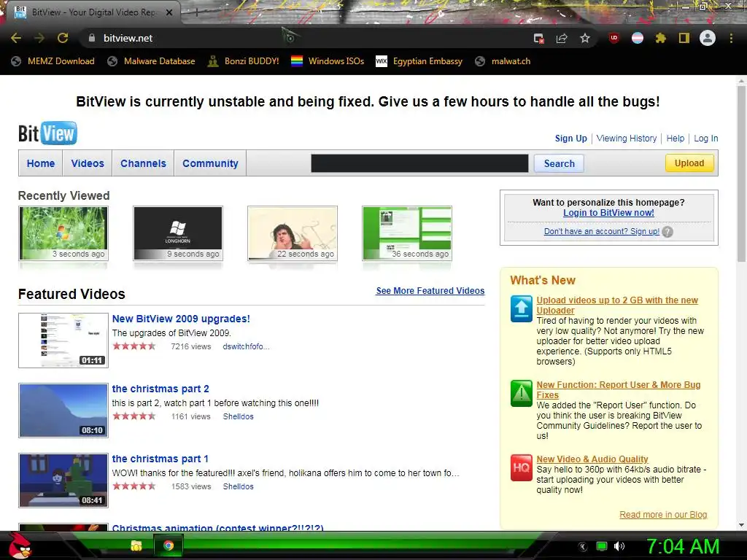Go to the Home tab

(41, 163)
